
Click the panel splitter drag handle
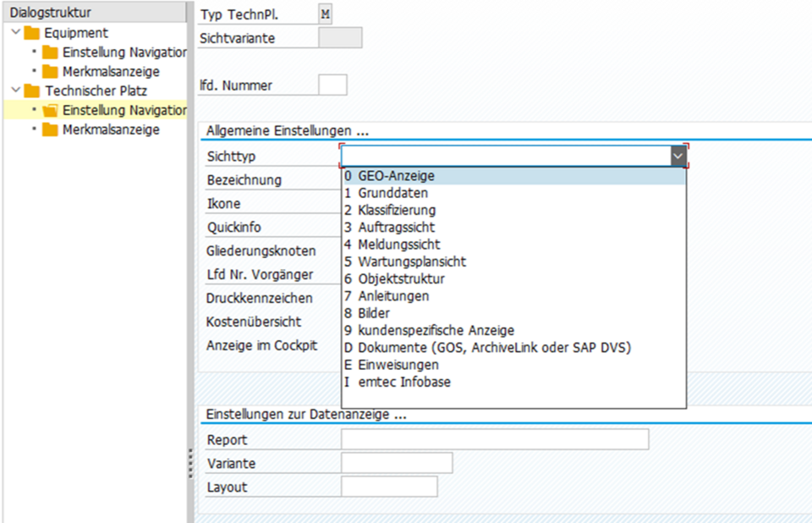coord(190,462)
